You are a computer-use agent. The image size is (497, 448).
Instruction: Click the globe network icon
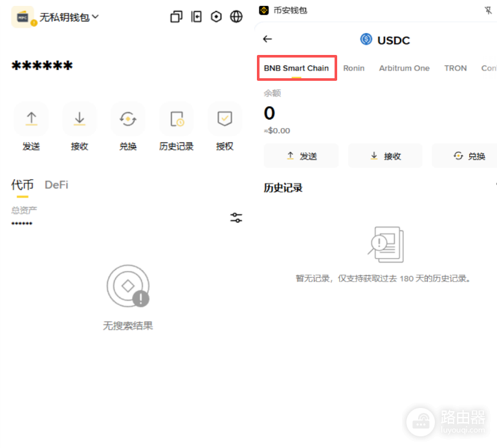pos(236,17)
